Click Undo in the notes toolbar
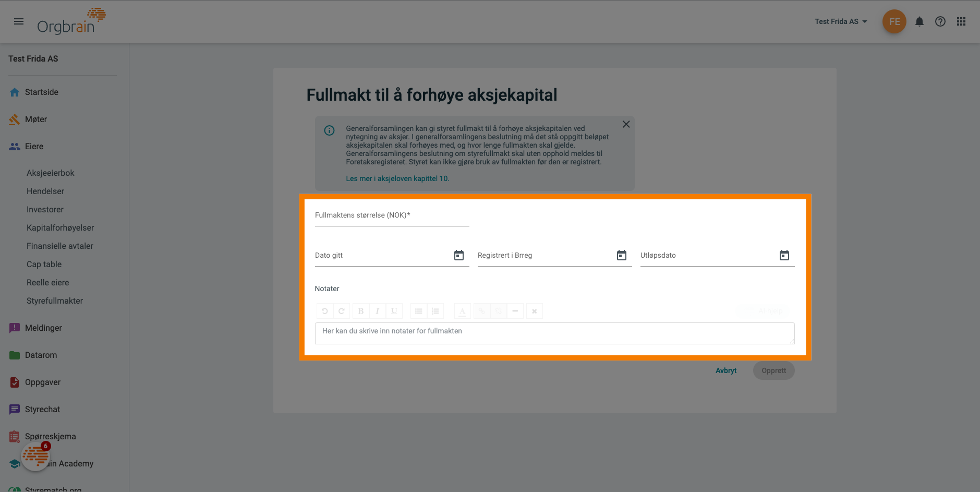Screen dimensions: 980x492 (x=325, y=311)
